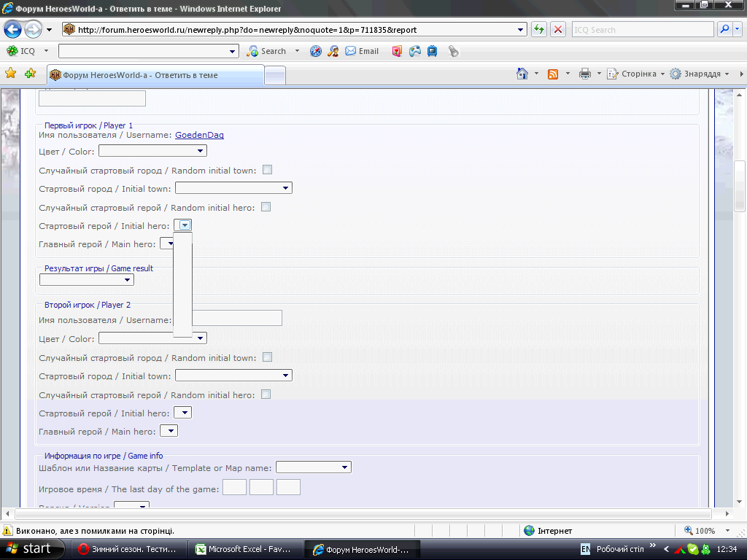Toggle Player 1 Random initial hero checkbox
The height and width of the screenshot is (560, 747).
tap(266, 206)
